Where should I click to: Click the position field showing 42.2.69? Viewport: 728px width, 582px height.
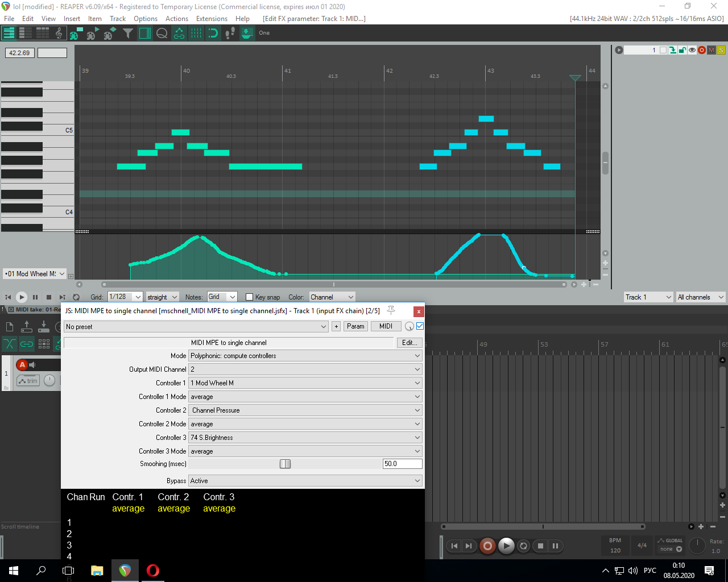tap(20, 53)
